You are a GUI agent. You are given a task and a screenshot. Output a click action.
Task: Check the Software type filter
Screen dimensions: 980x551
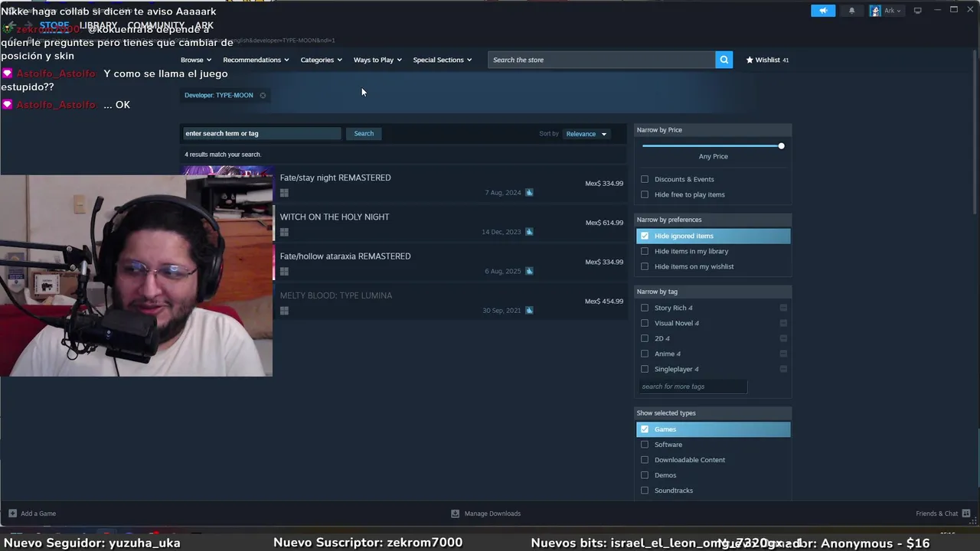645,445
